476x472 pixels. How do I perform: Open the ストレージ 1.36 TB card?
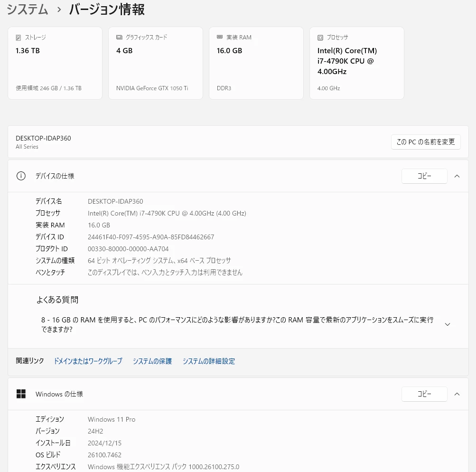click(x=55, y=63)
